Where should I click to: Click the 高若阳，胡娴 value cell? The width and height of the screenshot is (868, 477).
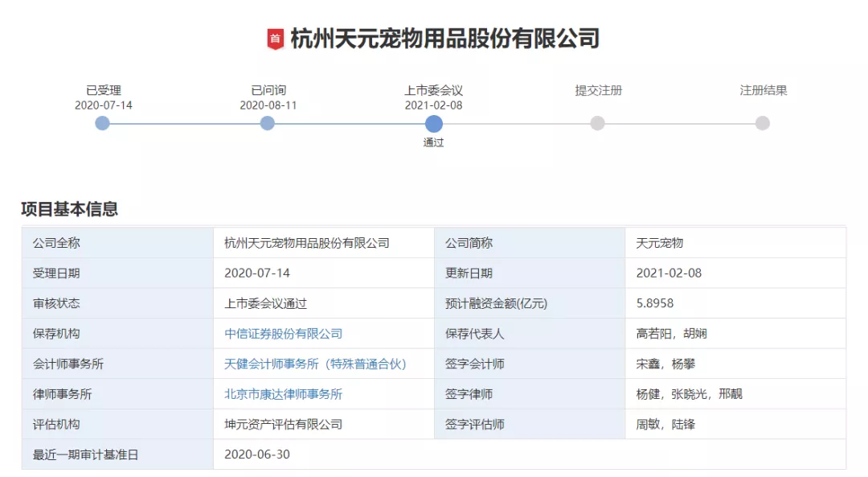click(735, 334)
